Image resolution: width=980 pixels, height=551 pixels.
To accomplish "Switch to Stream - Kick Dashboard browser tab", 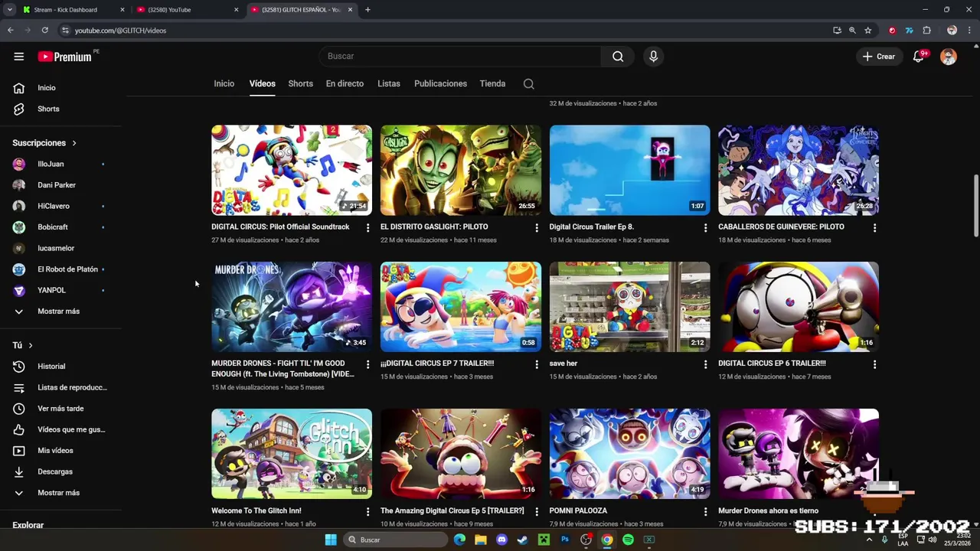I will 73,10.
